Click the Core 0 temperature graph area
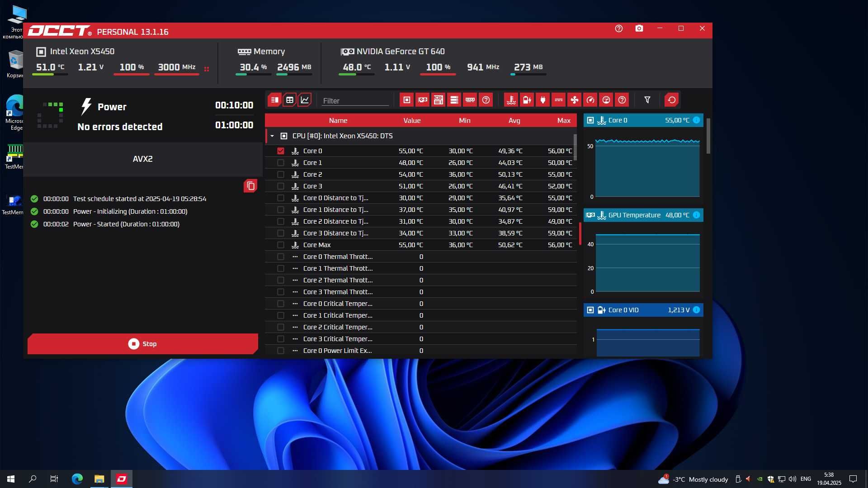 [x=647, y=168]
